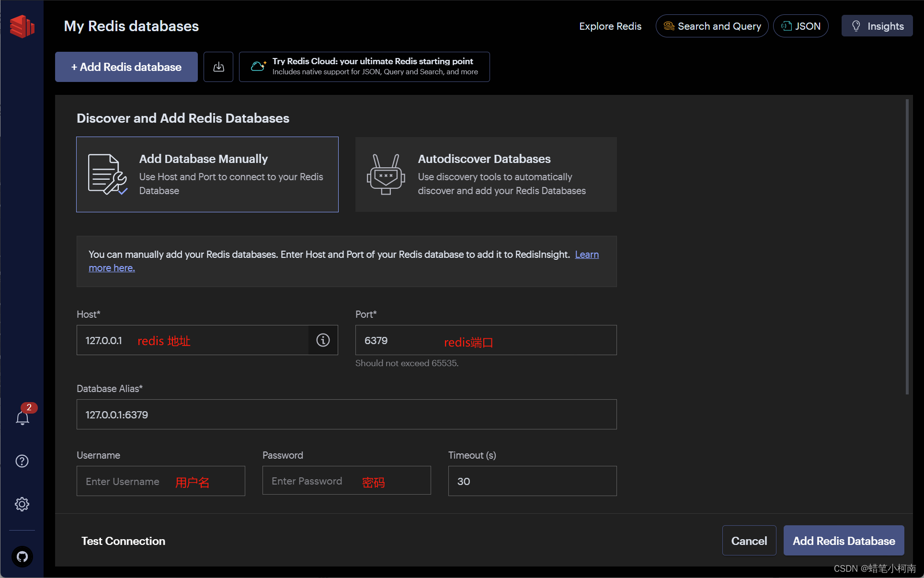Open Search and Query guide

point(712,26)
